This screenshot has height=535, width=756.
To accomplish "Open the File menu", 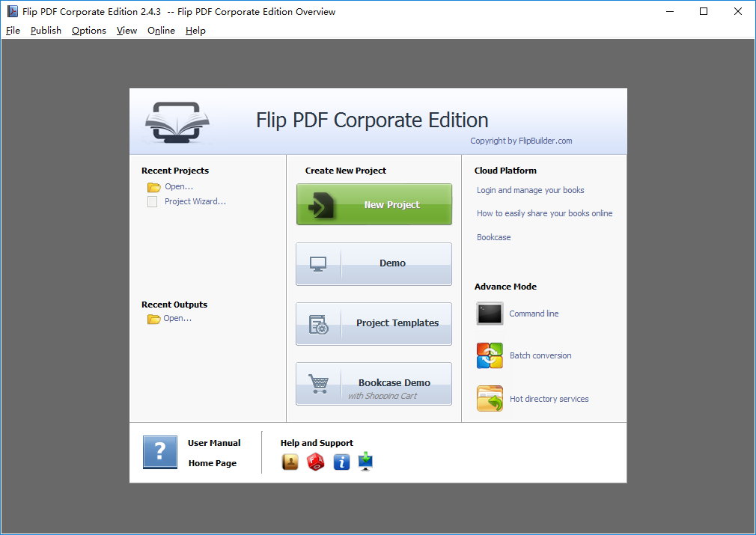I will point(13,31).
